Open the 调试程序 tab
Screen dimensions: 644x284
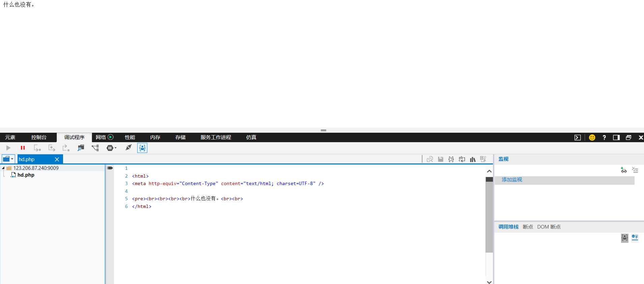[x=74, y=137]
